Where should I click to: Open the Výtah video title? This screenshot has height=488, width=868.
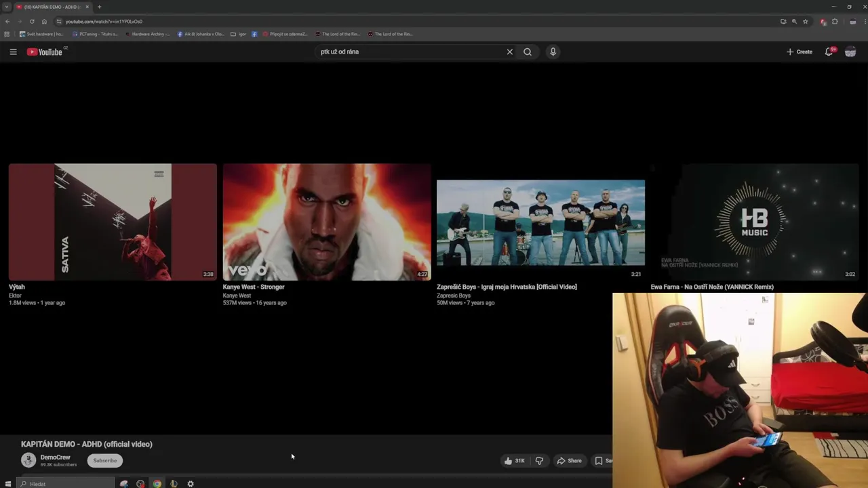point(17,287)
